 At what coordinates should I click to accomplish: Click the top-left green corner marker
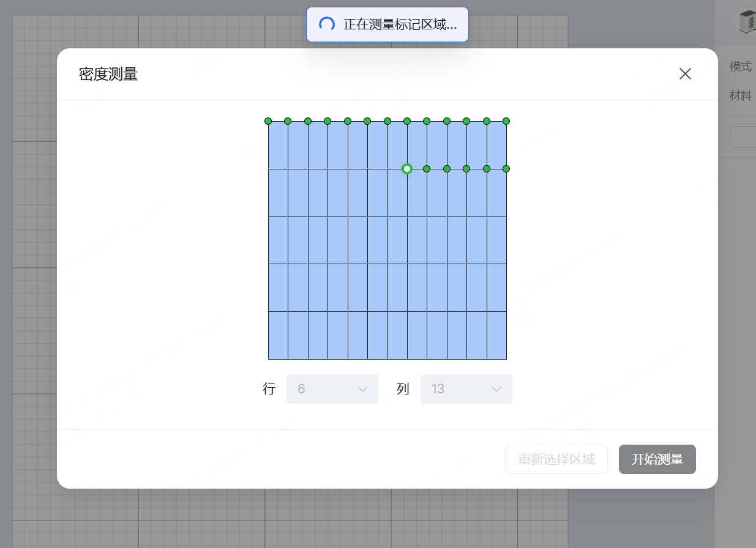(268, 121)
